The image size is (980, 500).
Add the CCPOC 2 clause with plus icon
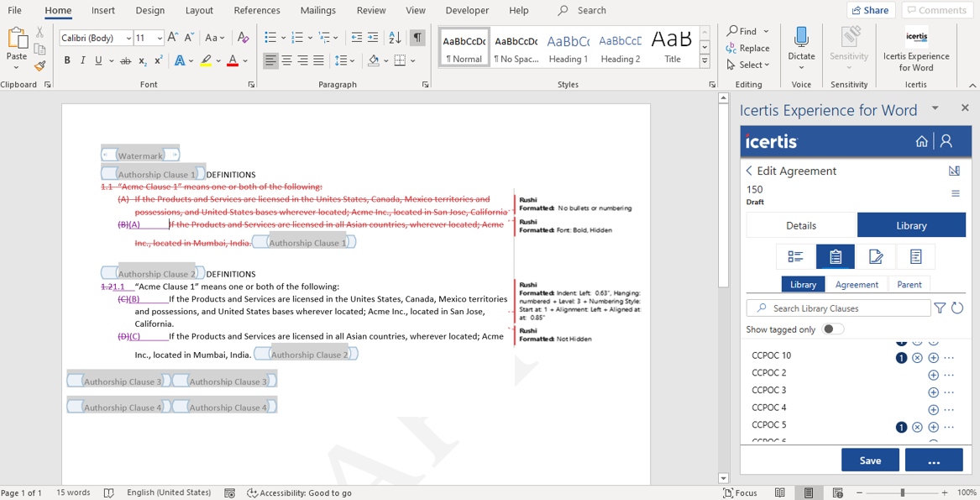point(933,375)
